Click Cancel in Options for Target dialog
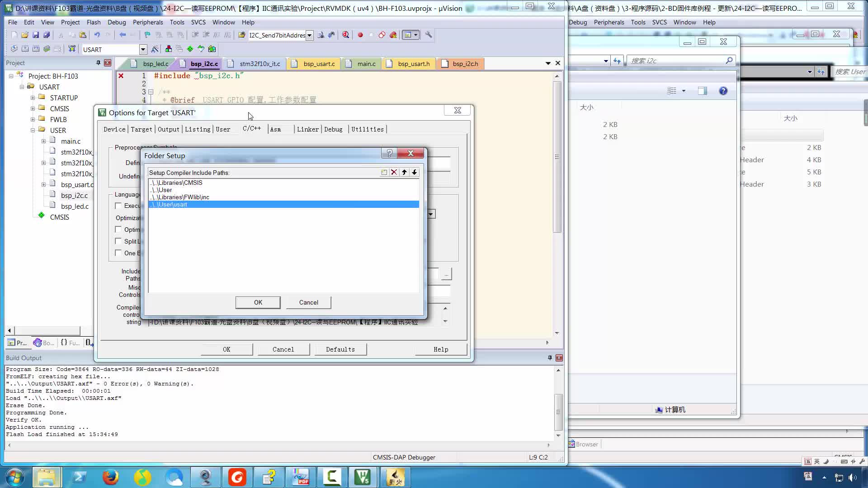 (283, 349)
